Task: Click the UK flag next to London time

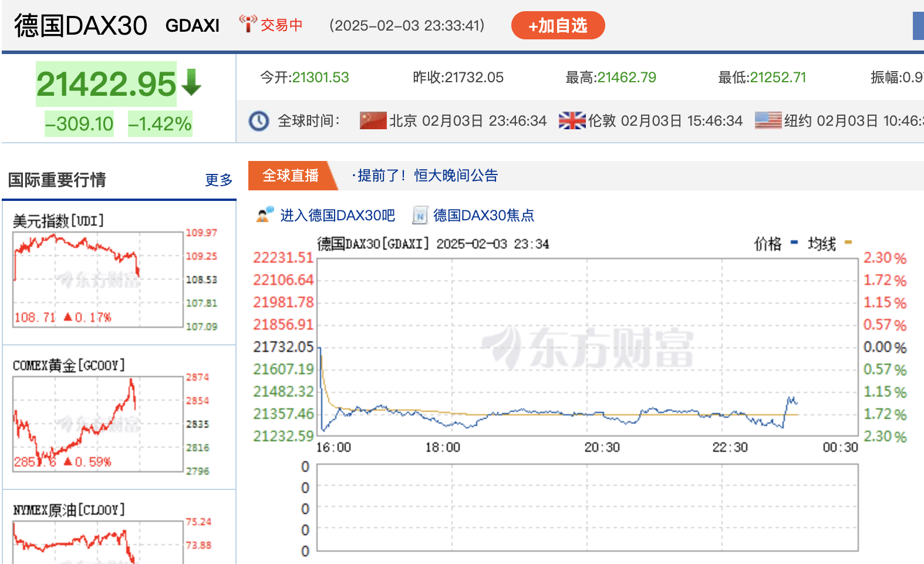Action: tap(572, 120)
